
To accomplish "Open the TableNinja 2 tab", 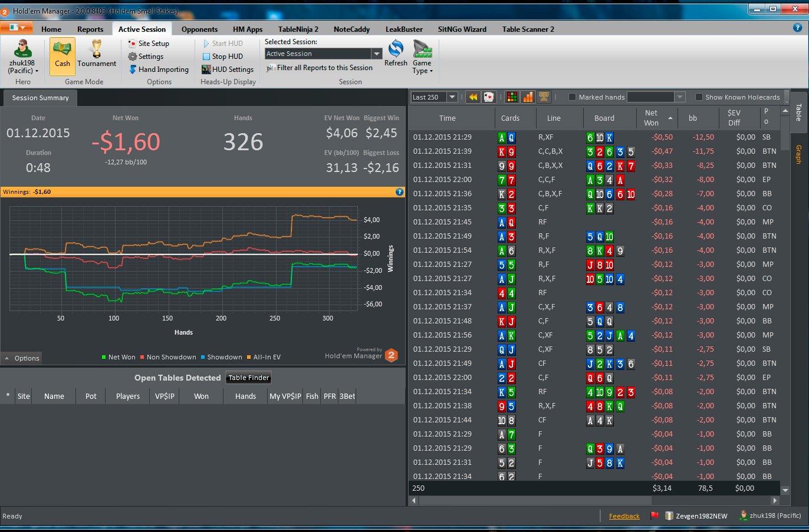I will click(298, 29).
